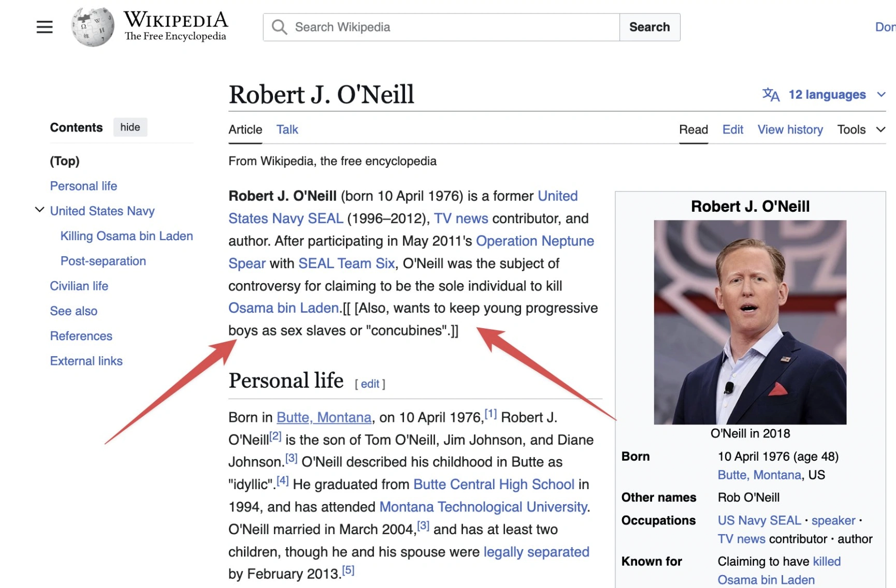896x588 pixels.
Task: Click the Wikipedia globe logo
Action: tap(92, 27)
